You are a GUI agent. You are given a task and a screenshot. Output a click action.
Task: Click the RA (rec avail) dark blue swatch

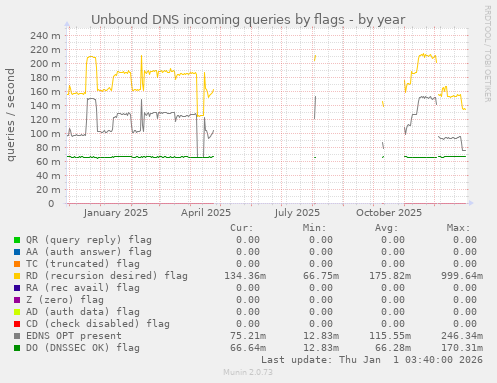(17, 288)
